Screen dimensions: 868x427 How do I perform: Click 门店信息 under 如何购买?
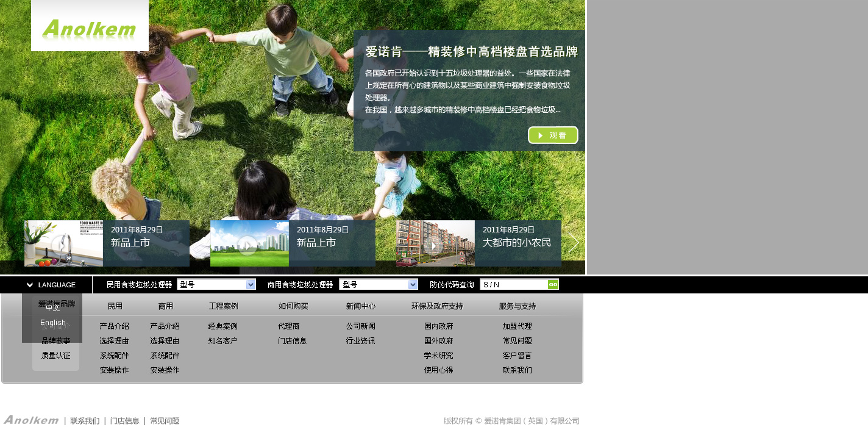click(x=293, y=341)
